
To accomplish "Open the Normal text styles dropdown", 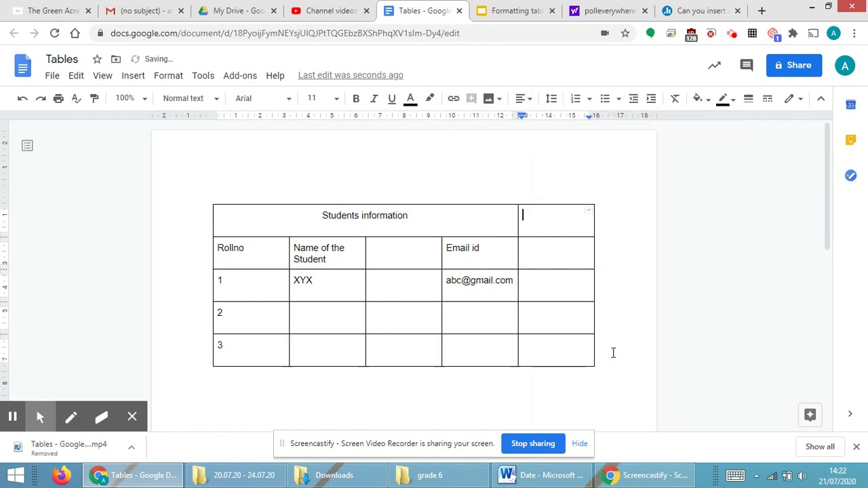I will [191, 98].
